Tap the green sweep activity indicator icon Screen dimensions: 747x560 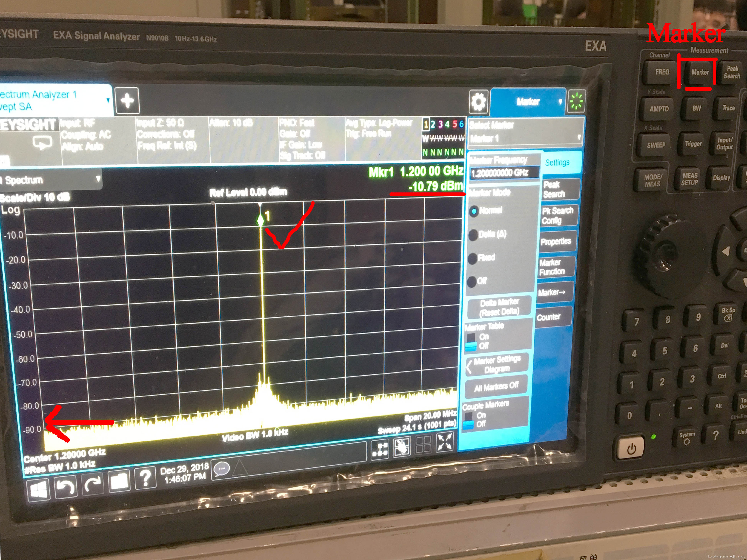point(576,101)
